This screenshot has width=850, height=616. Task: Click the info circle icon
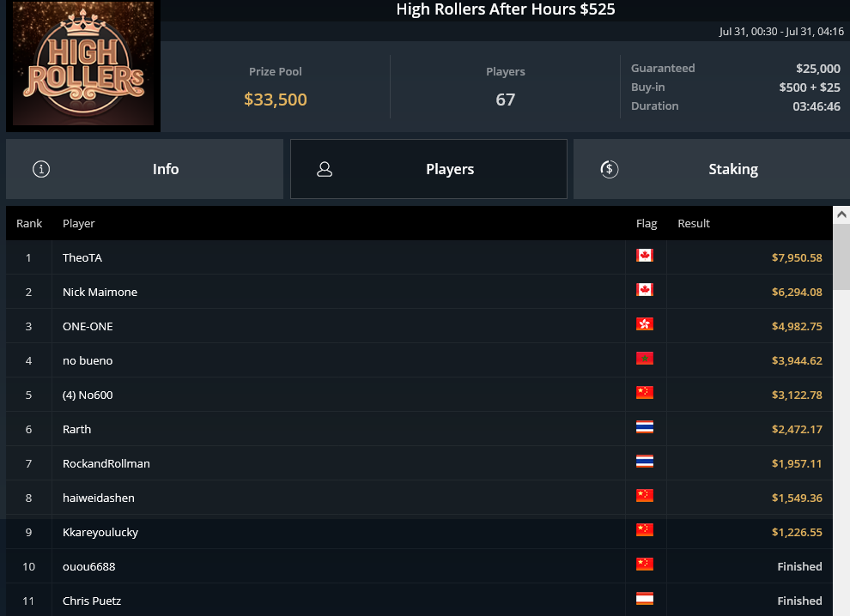(x=40, y=169)
